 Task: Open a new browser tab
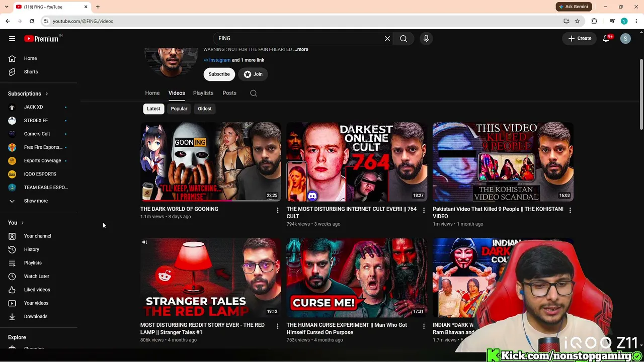(x=98, y=7)
